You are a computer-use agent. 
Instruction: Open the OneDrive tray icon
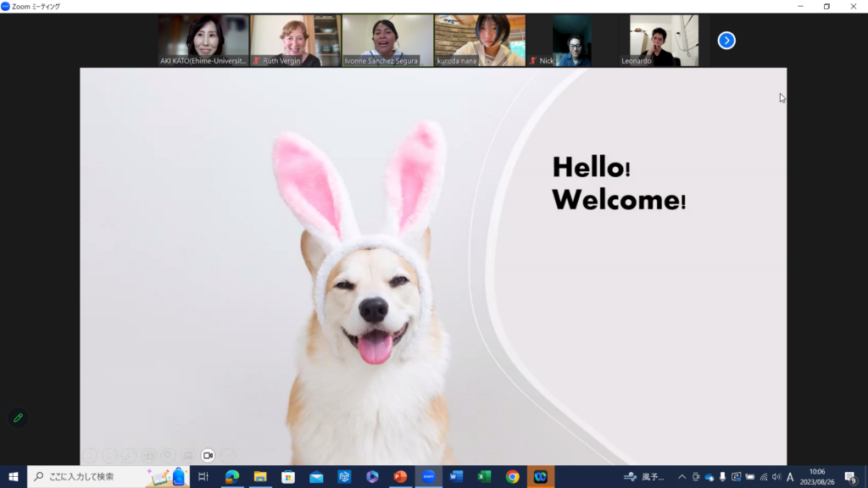coord(709,477)
